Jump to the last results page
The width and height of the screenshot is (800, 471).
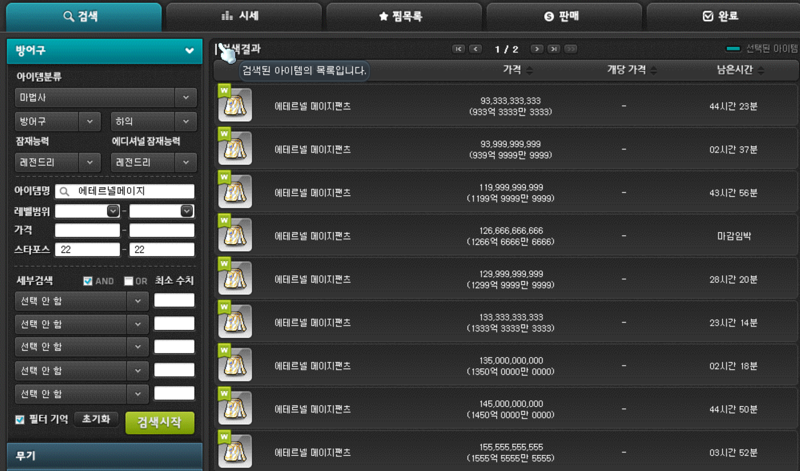tap(554, 49)
